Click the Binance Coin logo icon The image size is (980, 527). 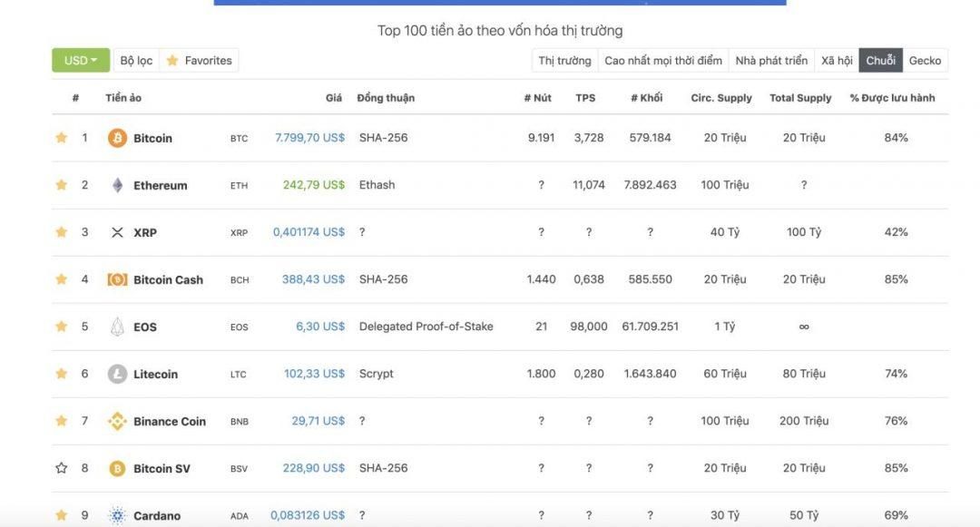tap(117, 422)
